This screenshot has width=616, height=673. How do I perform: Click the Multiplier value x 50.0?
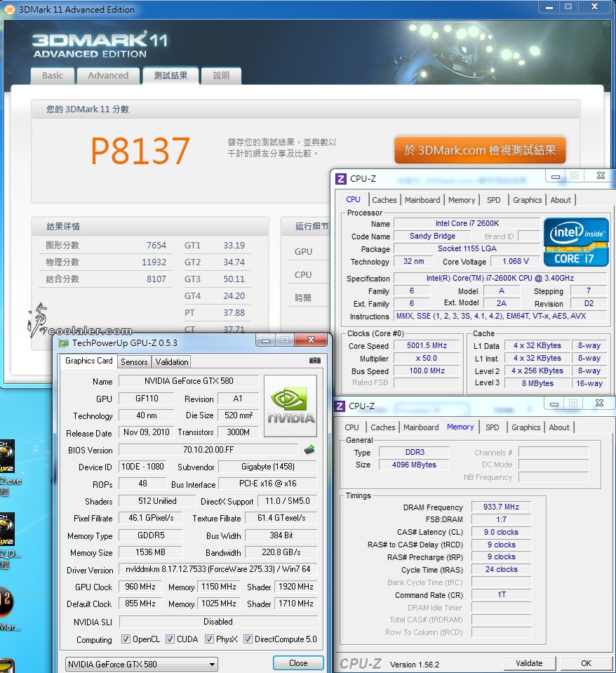[427, 358]
